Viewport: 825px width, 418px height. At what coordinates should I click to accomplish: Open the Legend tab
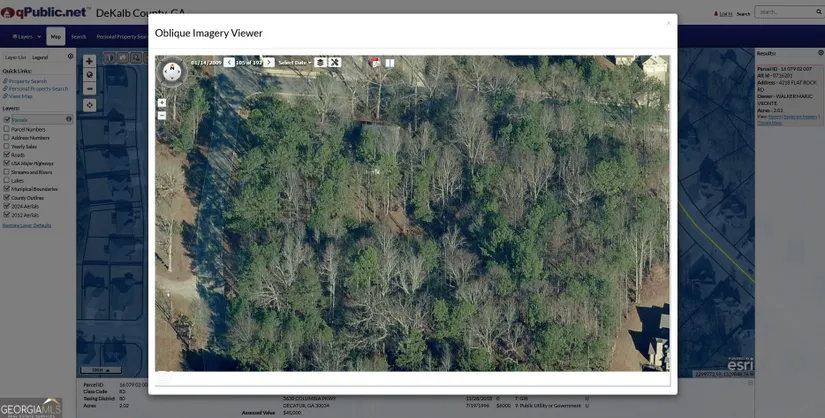tap(40, 57)
